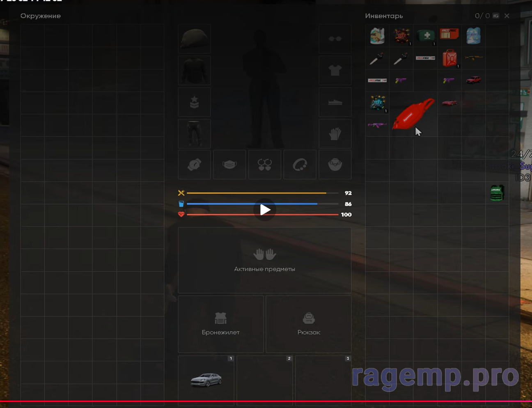Pick the red jerry can item

pos(449,58)
